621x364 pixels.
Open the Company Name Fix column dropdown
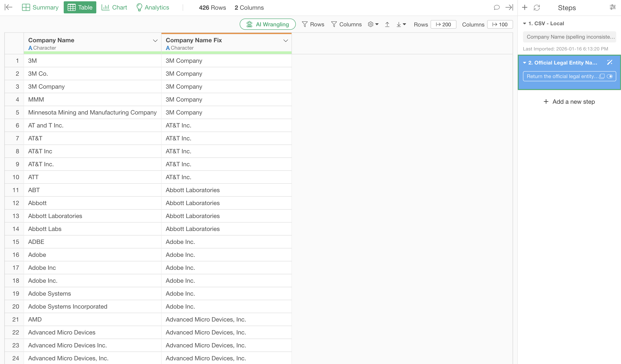coord(285,41)
